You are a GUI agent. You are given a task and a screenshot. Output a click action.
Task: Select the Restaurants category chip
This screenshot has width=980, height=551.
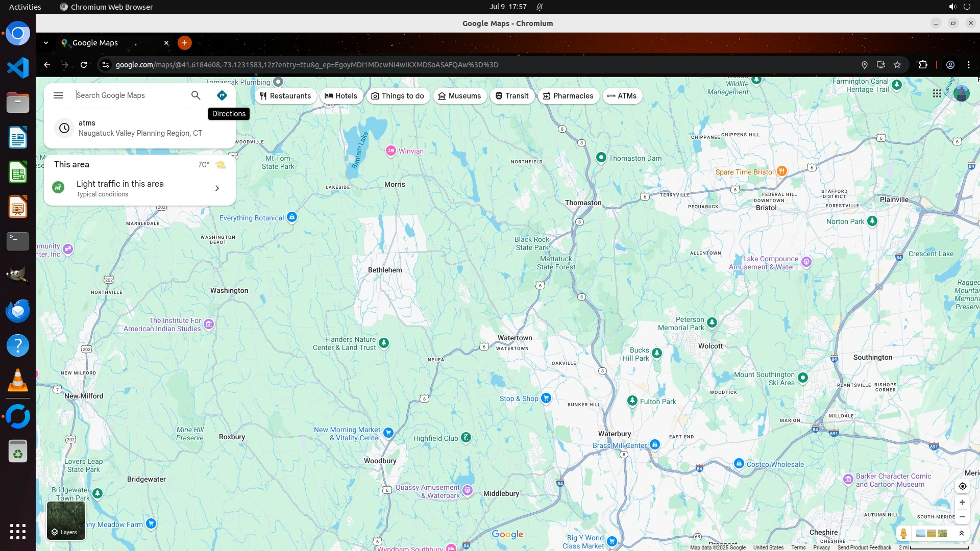(285, 96)
